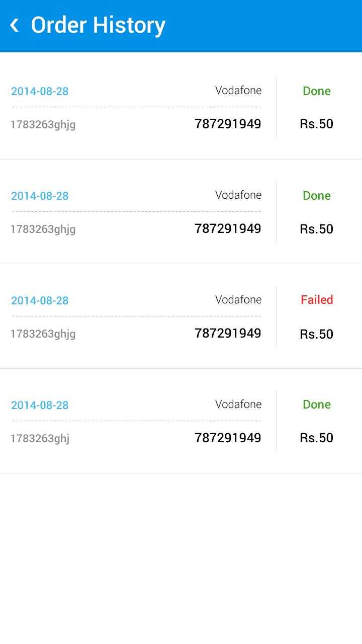
Task: Select order ID 1783263ghj in last order
Action: [40, 439]
